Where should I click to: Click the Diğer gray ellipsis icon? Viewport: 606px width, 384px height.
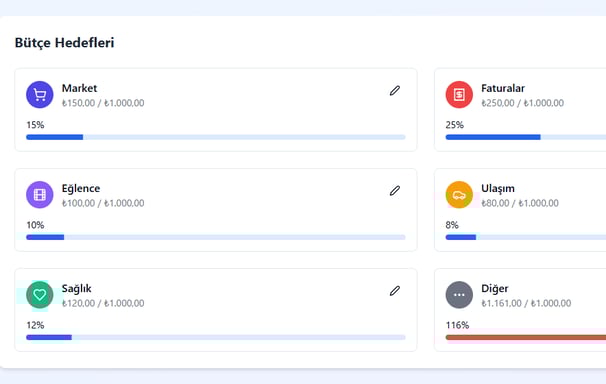[x=459, y=295]
